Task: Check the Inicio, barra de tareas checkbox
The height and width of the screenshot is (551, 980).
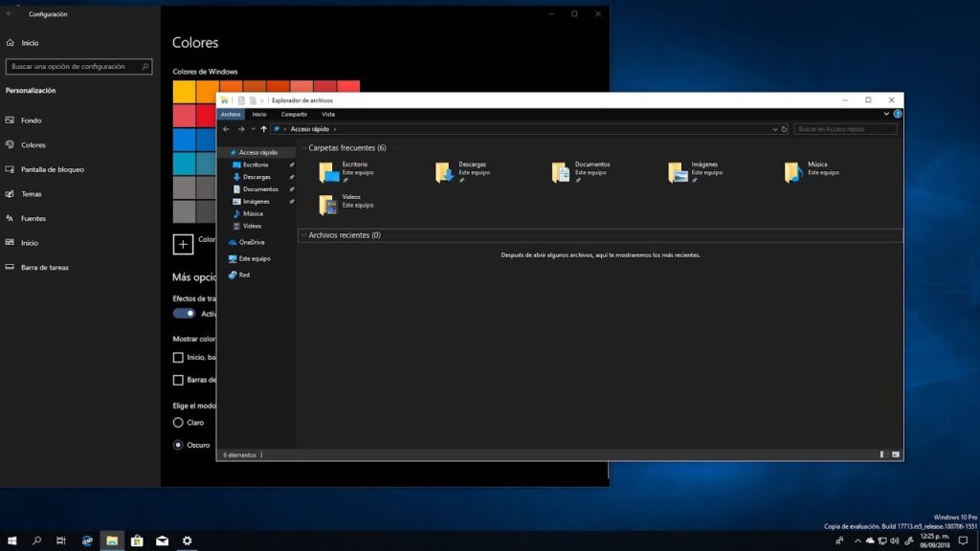Action: tap(178, 357)
